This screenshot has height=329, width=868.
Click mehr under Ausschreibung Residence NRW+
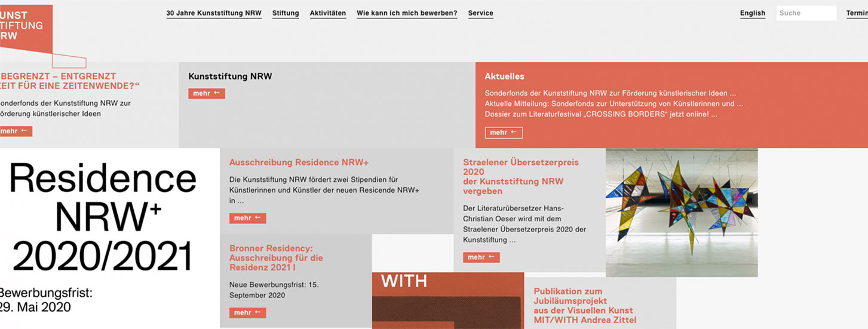click(x=247, y=218)
